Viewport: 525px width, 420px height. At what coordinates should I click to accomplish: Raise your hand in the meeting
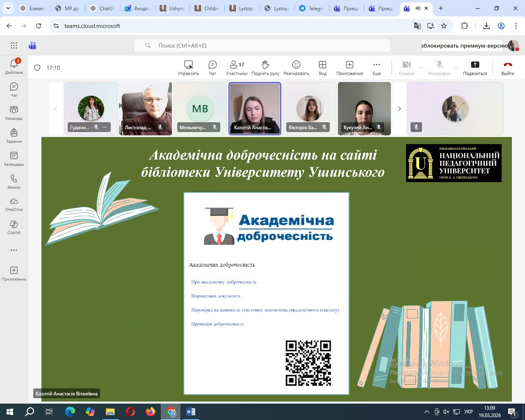pos(265,68)
